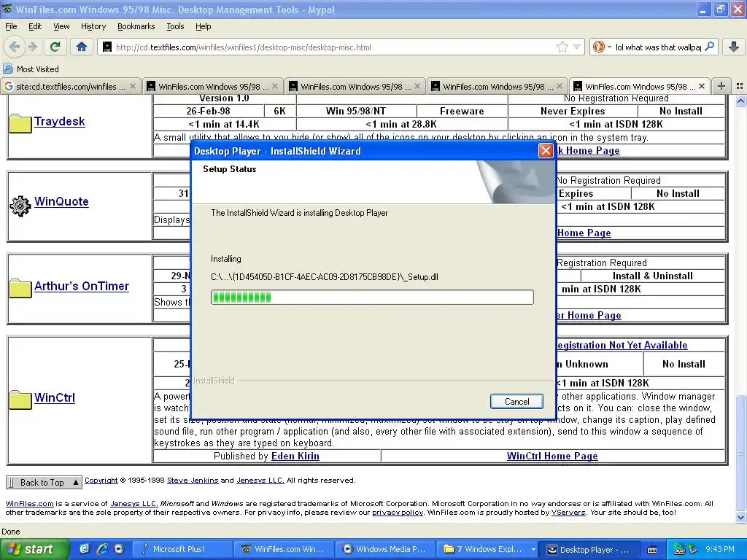
Task: Click the search box text field
Action: tap(658, 47)
